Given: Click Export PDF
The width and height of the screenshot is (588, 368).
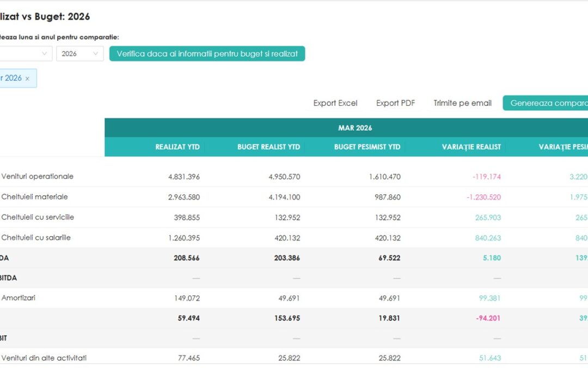Looking at the screenshot, I should pos(396,103).
